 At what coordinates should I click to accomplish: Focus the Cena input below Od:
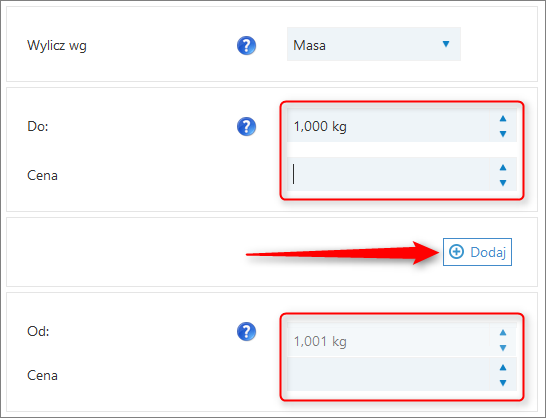click(x=388, y=374)
